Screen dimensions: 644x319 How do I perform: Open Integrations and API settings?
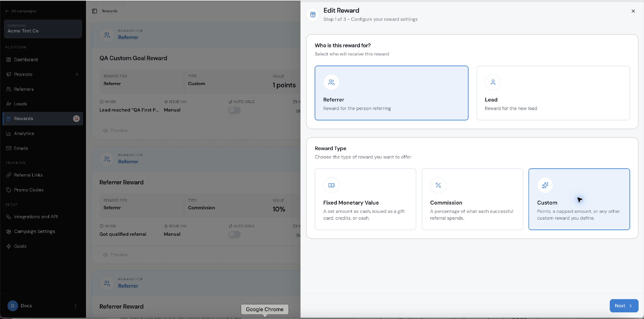(x=43, y=217)
